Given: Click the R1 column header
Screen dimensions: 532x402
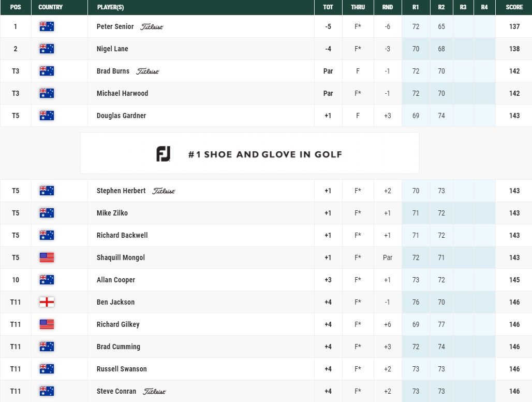Looking at the screenshot, I should click(416, 7).
